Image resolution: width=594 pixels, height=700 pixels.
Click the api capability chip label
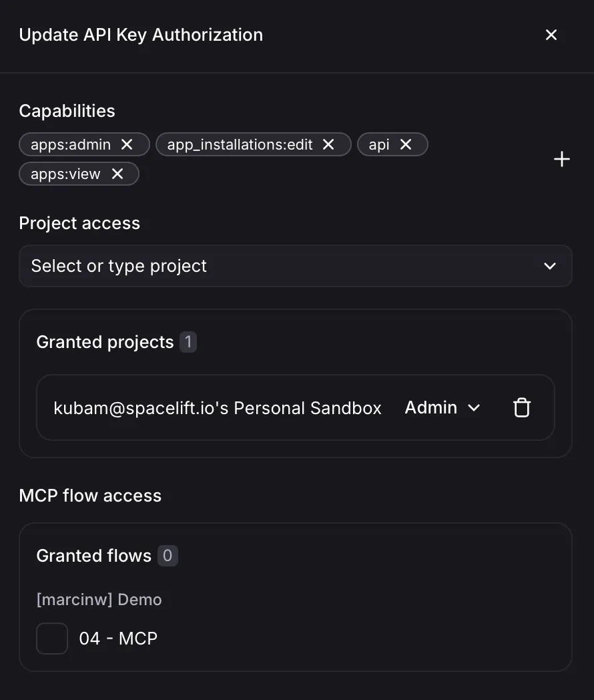(x=379, y=144)
